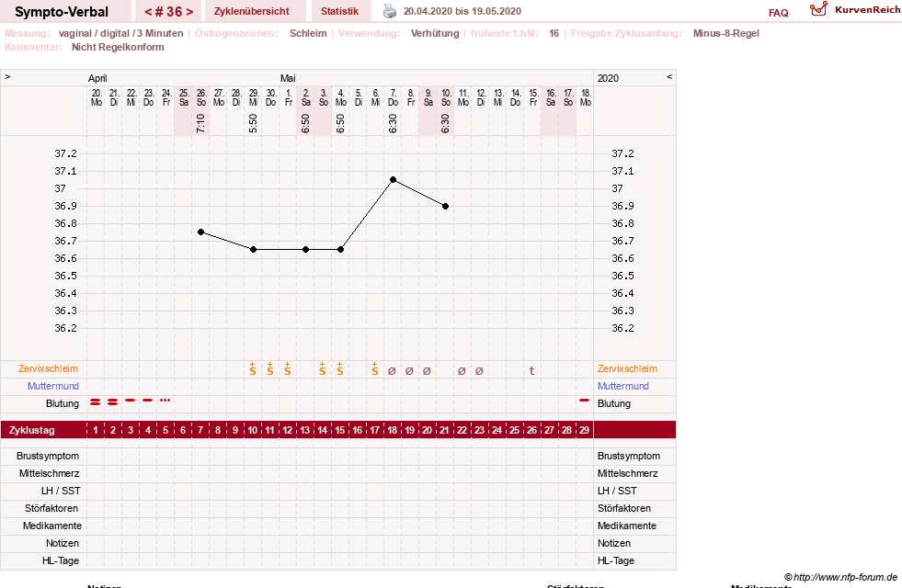Click the S+ mucus symbol on cycle day 14

[322, 369]
